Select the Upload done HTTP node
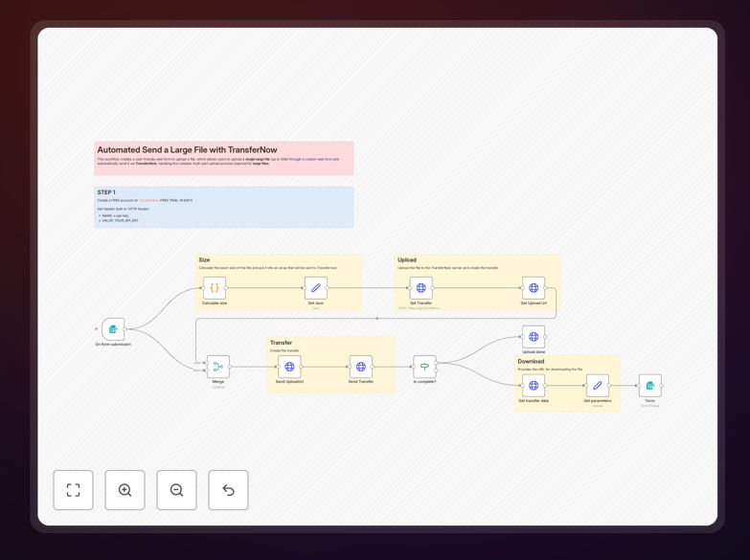The height and width of the screenshot is (560, 750). tap(534, 337)
